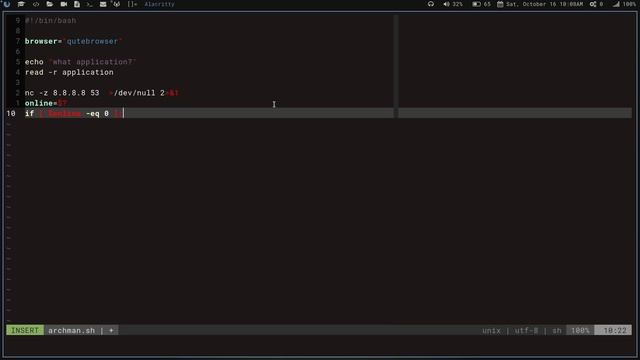Open the first workspace icon in top bar
The height and width of the screenshot is (360, 640).
pyautogui.click(x=7, y=4)
